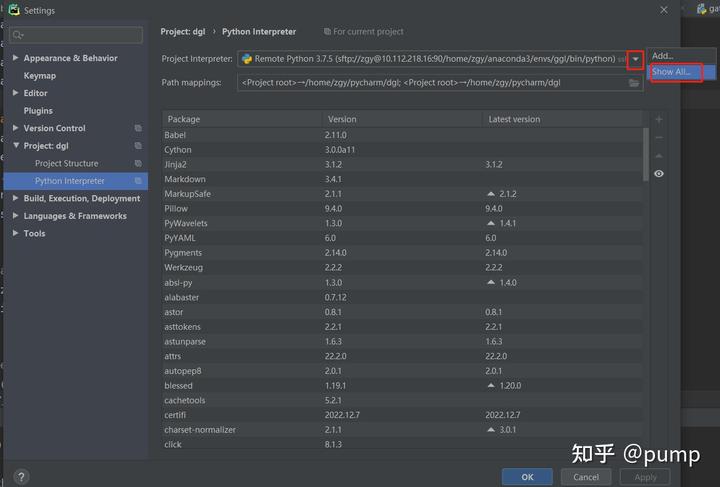This screenshot has width=720, height=487.
Task: Select Python Interpreter in sidebar
Action: (76, 181)
